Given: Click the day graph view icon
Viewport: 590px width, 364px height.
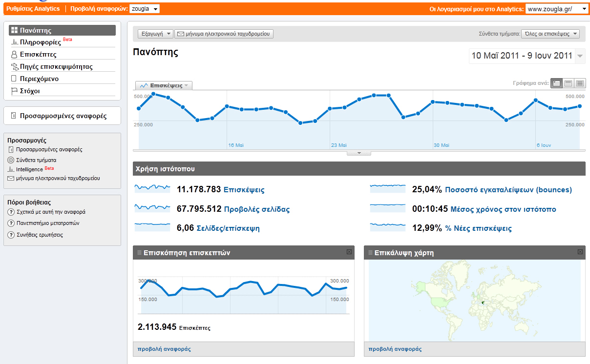Looking at the screenshot, I should click(556, 83).
